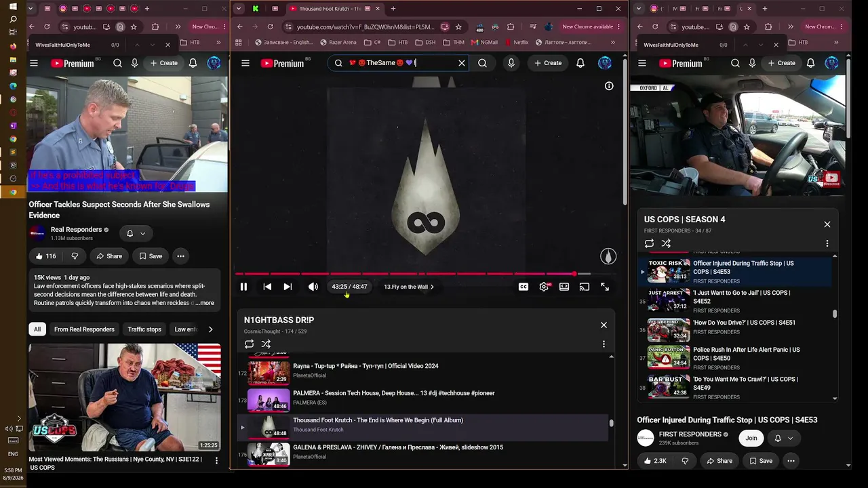The width and height of the screenshot is (868, 488).
Task: Launch Firefox from the taskbar
Action: (13, 46)
